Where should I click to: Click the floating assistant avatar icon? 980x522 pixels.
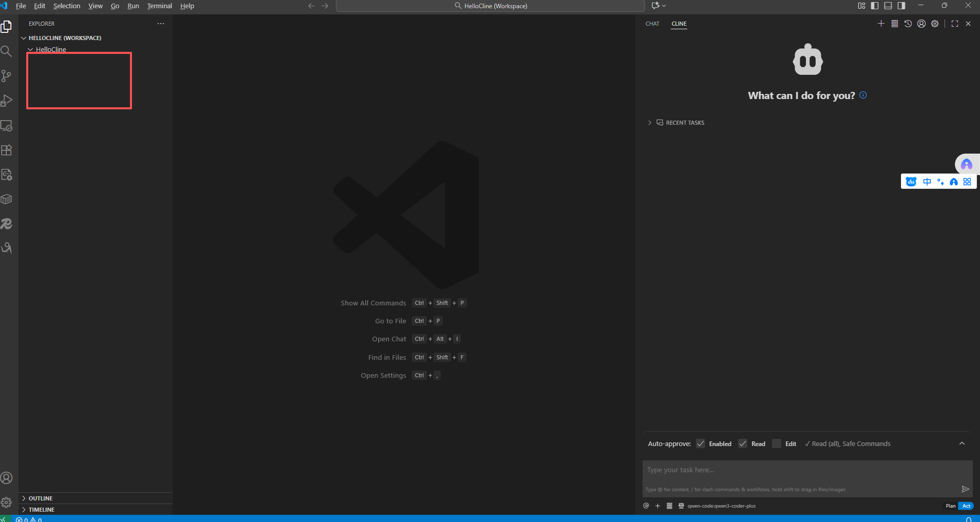967,164
